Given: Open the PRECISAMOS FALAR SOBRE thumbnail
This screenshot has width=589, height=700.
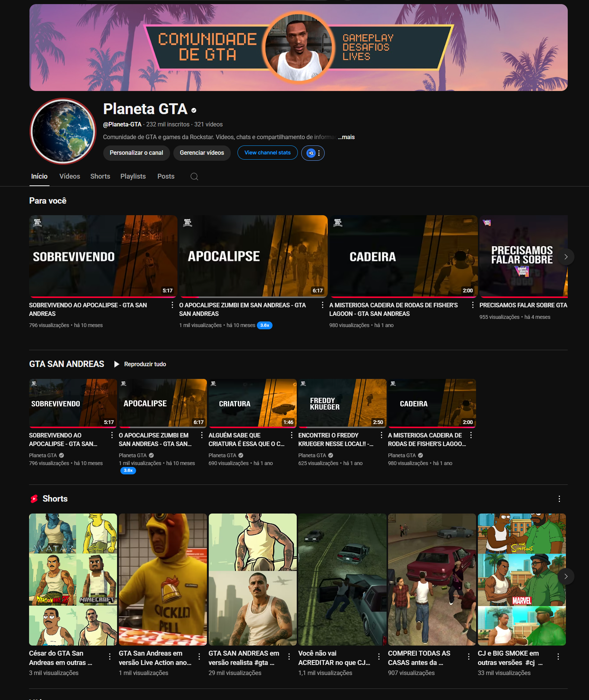Looking at the screenshot, I should pyautogui.click(x=523, y=256).
